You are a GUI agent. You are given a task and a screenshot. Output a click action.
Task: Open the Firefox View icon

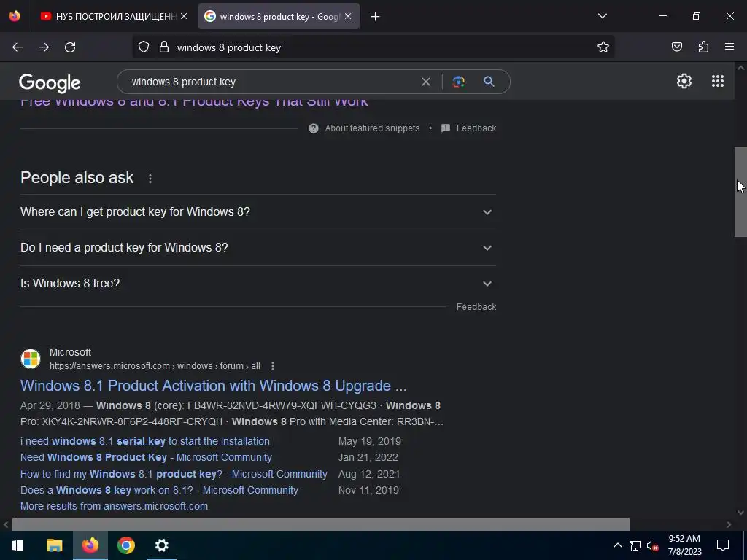pos(15,16)
